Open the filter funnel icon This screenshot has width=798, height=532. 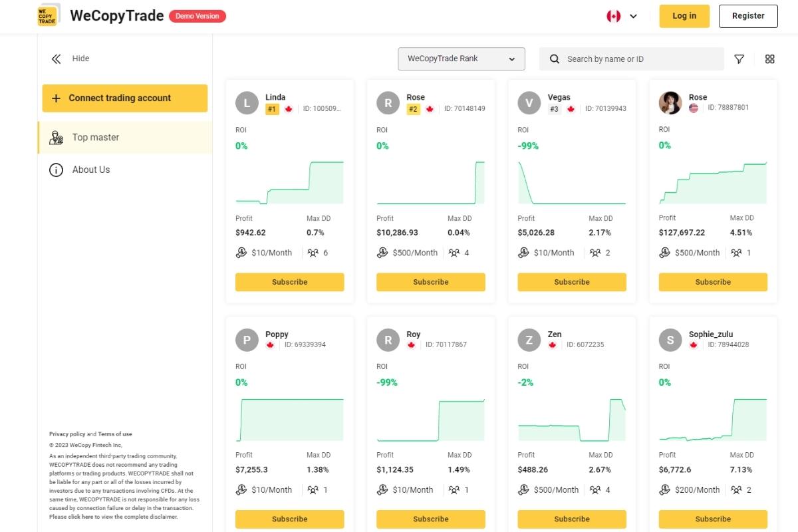[x=739, y=59]
